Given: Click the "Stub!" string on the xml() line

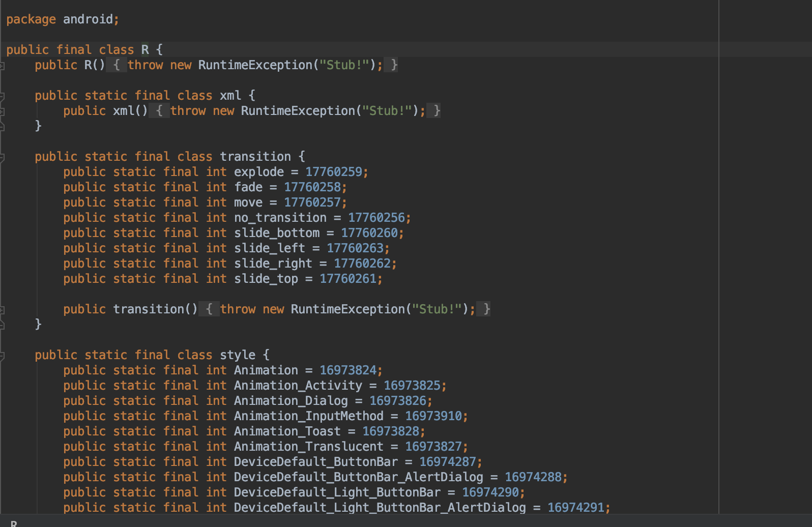Looking at the screenshot, I should click(x=387, y=111).
